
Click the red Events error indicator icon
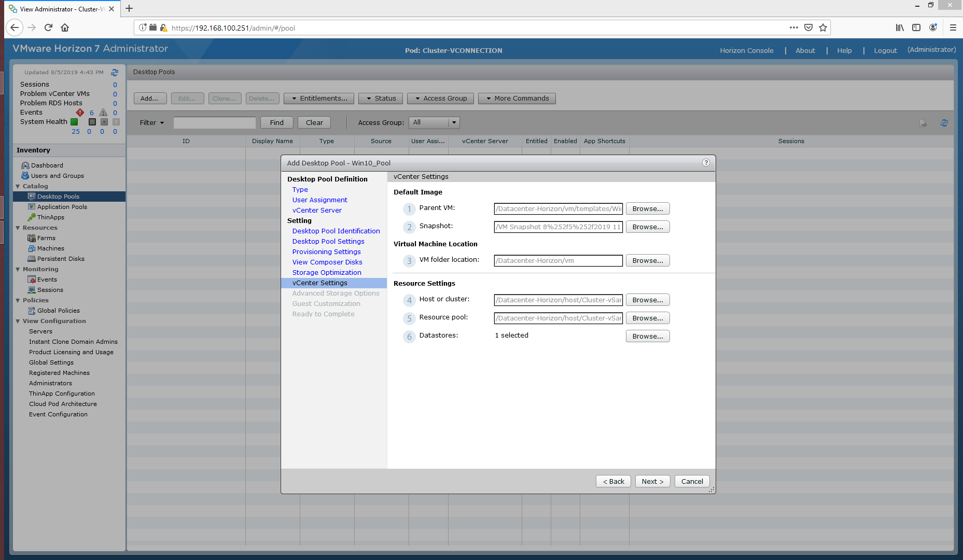point(80,113)
